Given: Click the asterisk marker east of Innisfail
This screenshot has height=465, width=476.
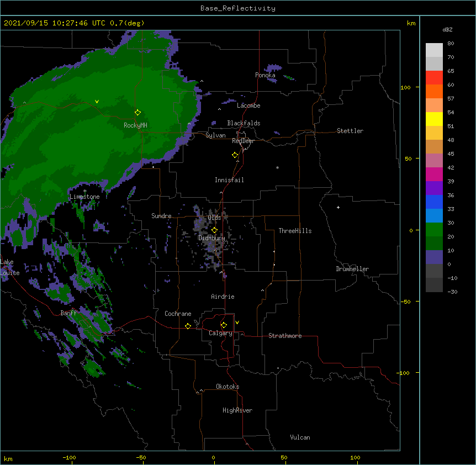Looking at the screenshot, I should pyautogui.click(x=277, y=167).
